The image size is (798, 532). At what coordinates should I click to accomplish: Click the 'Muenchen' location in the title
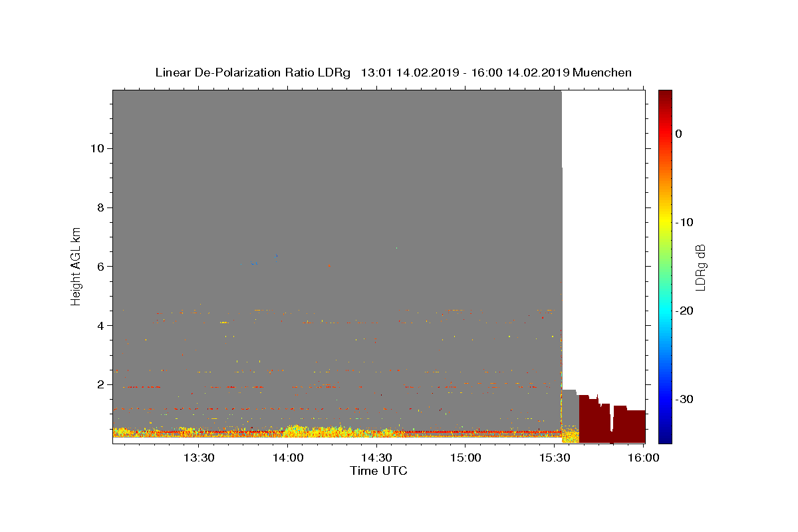[602, 72]
